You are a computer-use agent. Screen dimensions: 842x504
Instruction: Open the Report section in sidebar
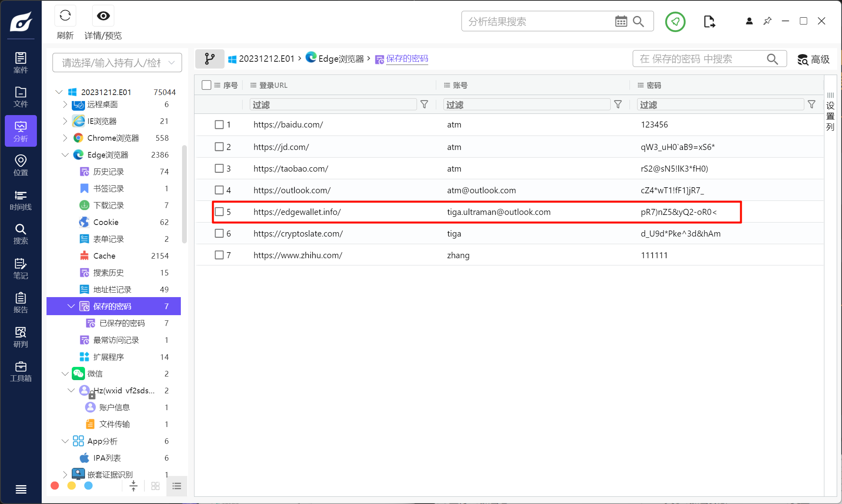click(x=20, y=303)
